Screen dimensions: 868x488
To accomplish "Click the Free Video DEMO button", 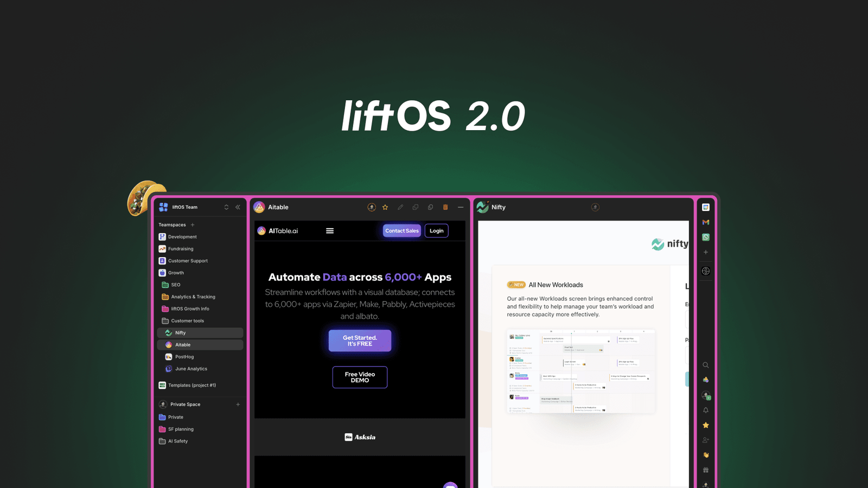I will [x=360, y=377].
